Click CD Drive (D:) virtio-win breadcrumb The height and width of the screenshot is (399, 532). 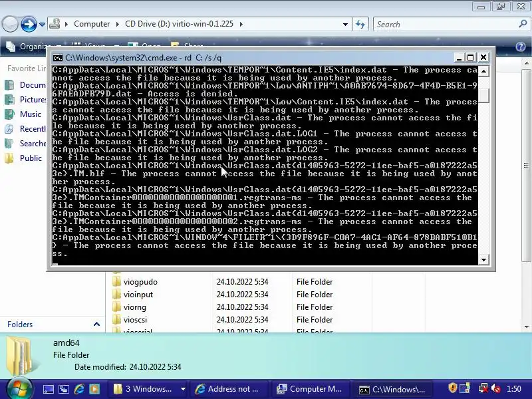click(179, 24)
